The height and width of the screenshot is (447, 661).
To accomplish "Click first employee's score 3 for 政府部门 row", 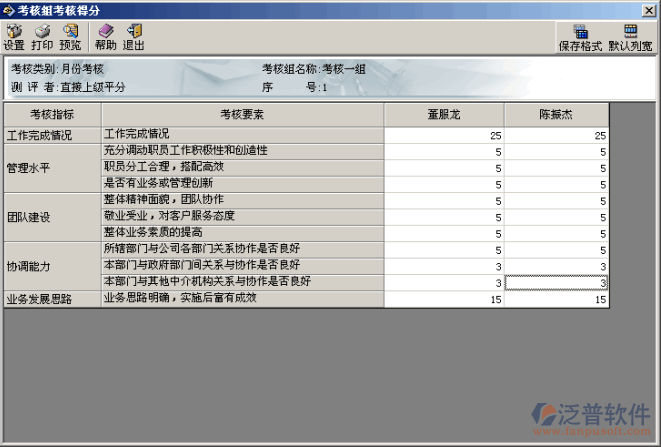I will click(444, 267).
